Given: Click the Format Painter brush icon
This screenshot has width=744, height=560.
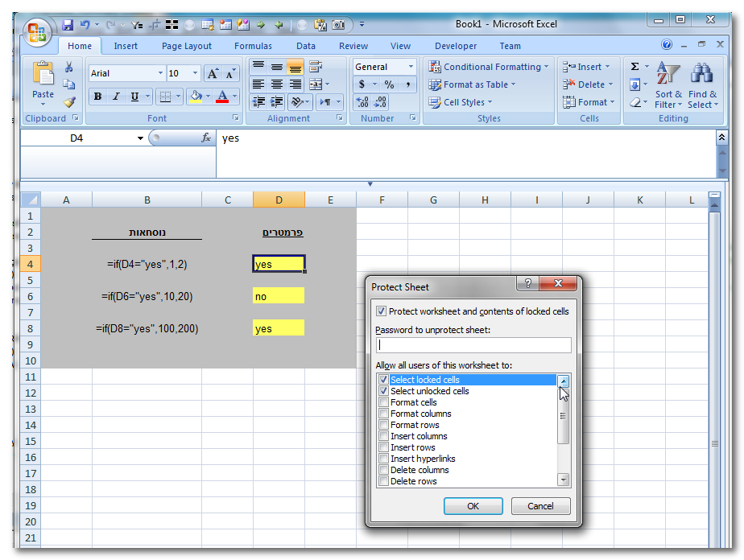Looking at the screenshot, I should pos(69,102).
